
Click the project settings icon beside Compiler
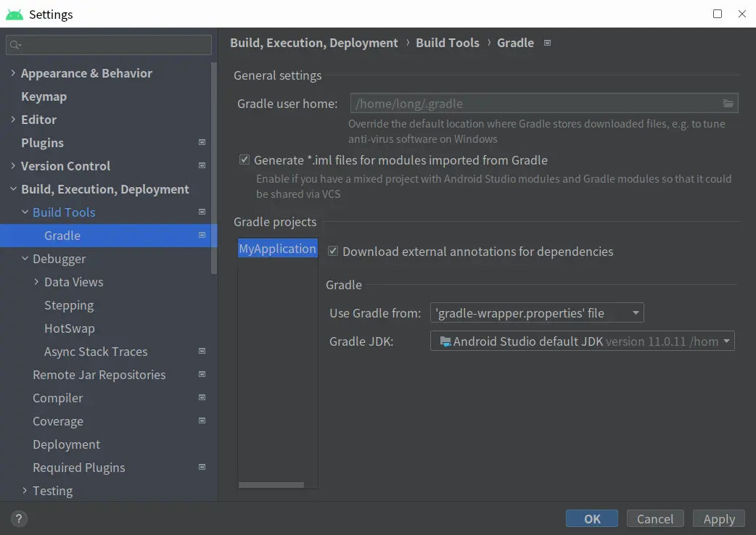click(202, 398)
